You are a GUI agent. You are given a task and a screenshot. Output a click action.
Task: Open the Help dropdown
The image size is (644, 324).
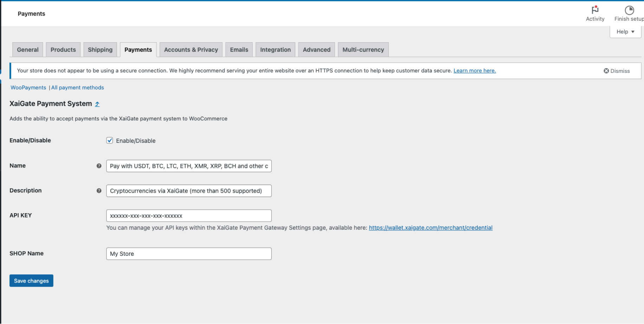click(625, 31)
